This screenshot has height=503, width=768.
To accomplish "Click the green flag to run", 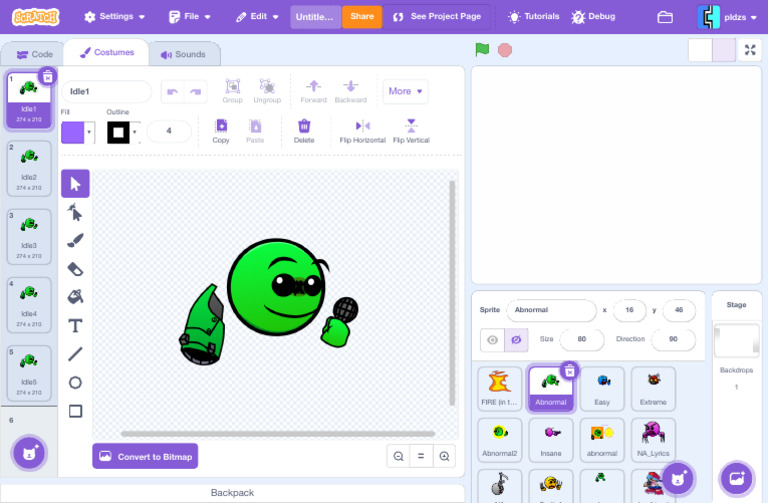I will (482, 49).
